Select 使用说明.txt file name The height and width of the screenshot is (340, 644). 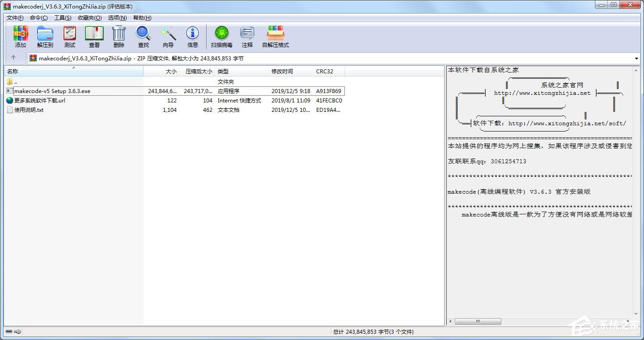pos(29,110)
